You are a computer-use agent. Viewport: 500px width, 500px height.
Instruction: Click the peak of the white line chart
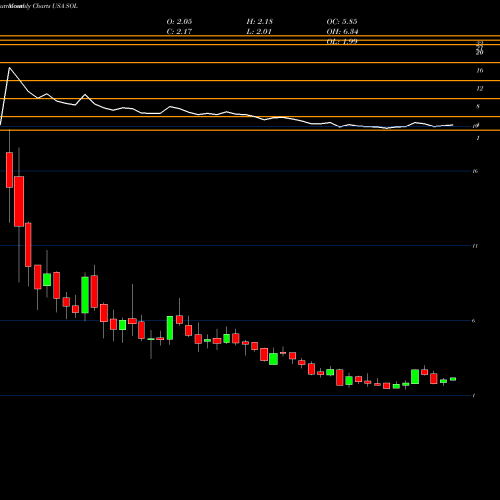(9, 68)
